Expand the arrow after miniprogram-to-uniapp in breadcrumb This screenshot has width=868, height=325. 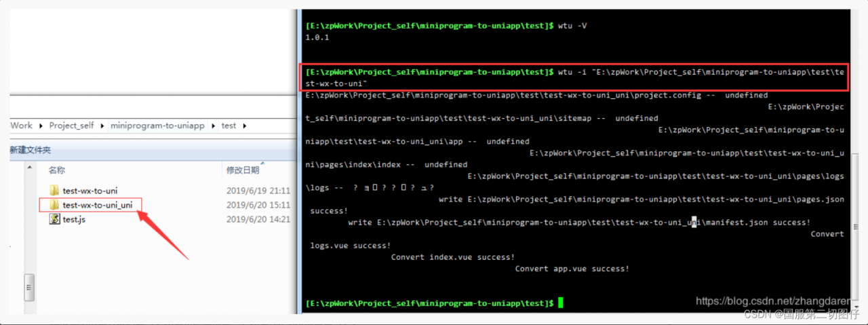click(213, 126)
